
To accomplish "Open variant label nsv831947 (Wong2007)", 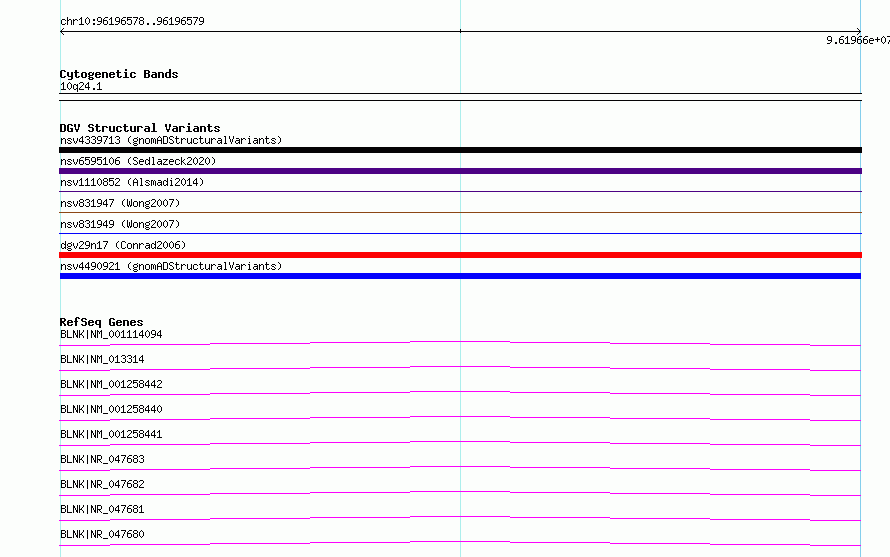I will click(x=120, y=203).
